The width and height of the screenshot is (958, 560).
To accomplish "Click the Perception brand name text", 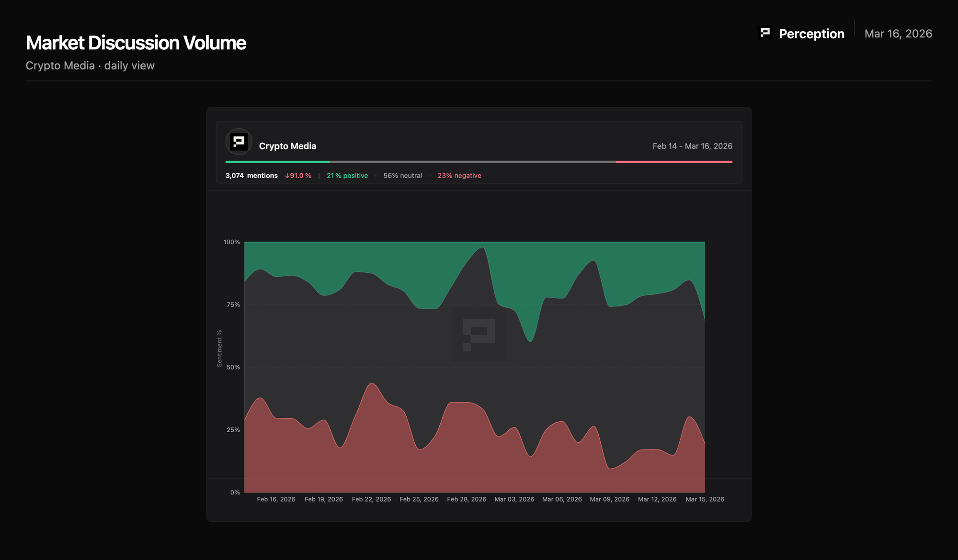I will point(811,34).
